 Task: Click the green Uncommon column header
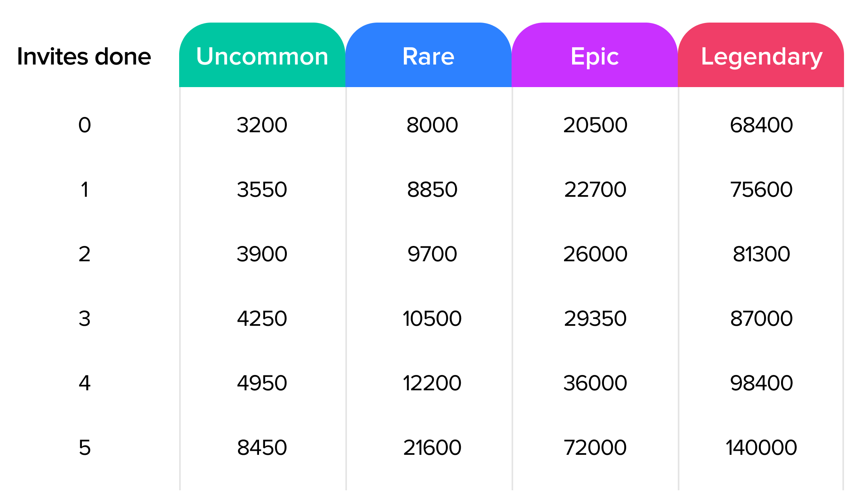point(262,56)
